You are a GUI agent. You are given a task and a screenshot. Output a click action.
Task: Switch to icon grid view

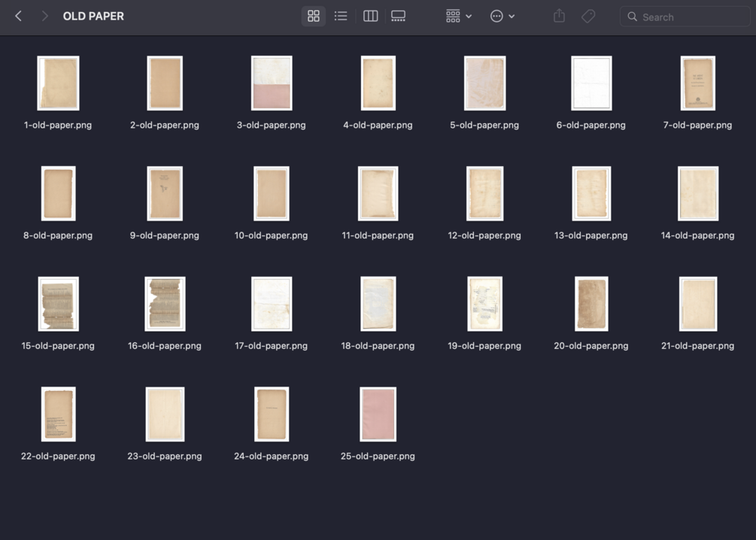click(314, 17)
